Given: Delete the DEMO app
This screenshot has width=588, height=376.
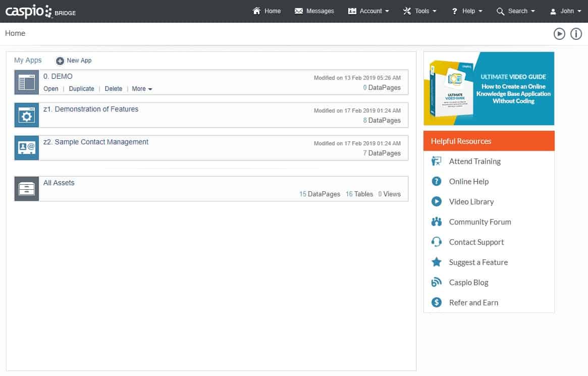Looking at the screenshot, I should pyautogui.click(x=114, y=89).
